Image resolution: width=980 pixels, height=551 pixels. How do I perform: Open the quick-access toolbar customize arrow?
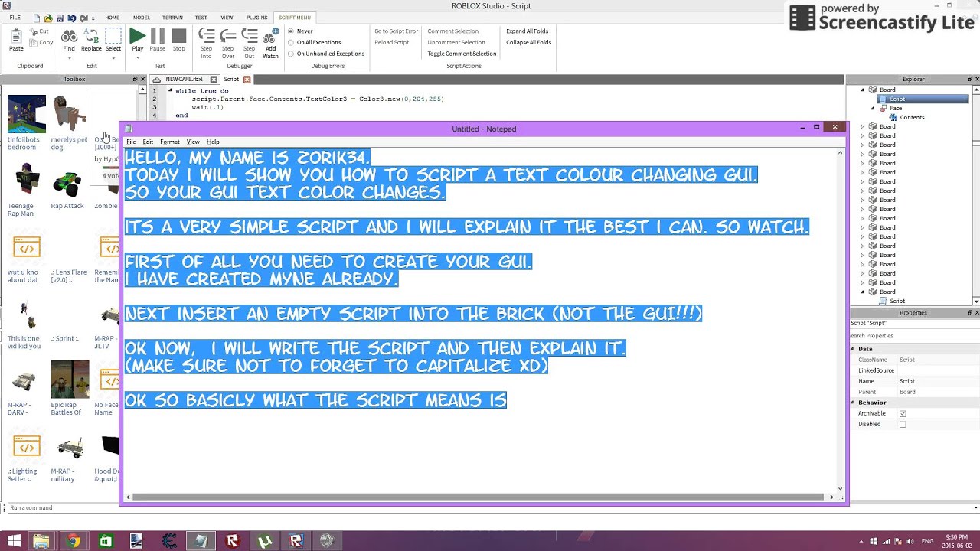click(x=93, y=18)
